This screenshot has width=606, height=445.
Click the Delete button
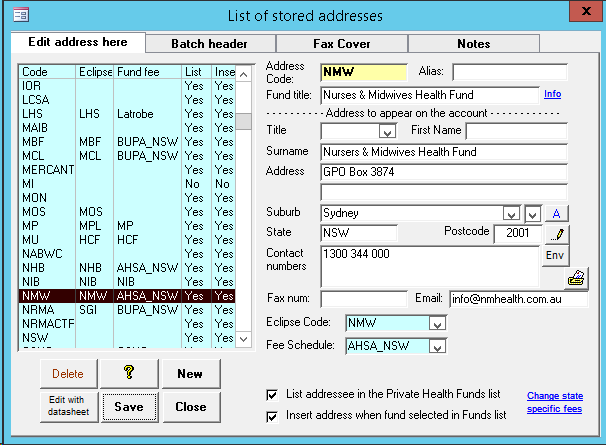pyautogui.click(x=68, y=373)
